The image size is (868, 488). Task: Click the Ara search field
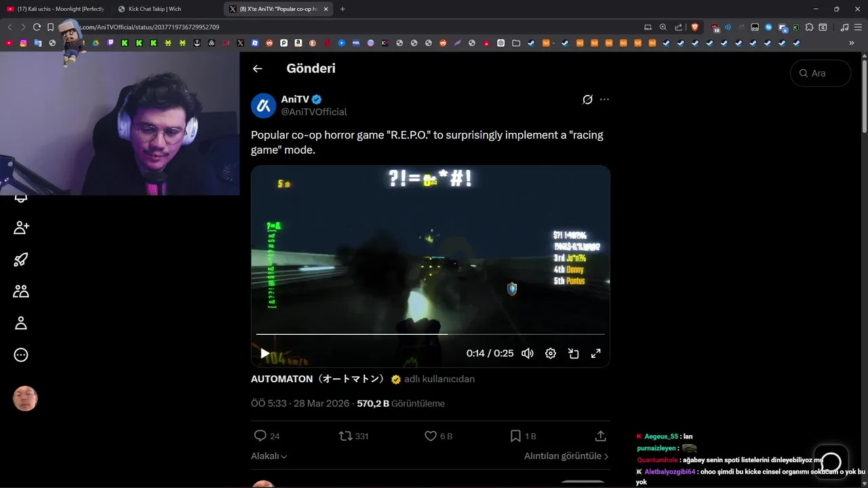[821, 73]
